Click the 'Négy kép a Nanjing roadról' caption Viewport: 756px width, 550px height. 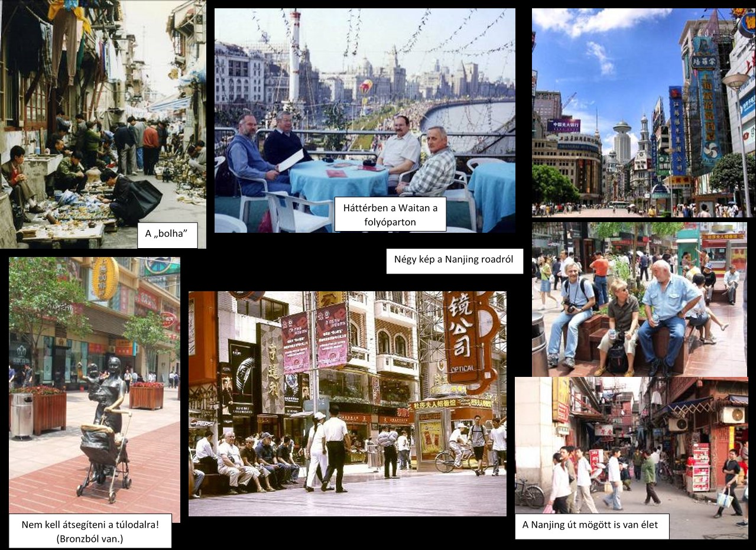click(455, 261)
